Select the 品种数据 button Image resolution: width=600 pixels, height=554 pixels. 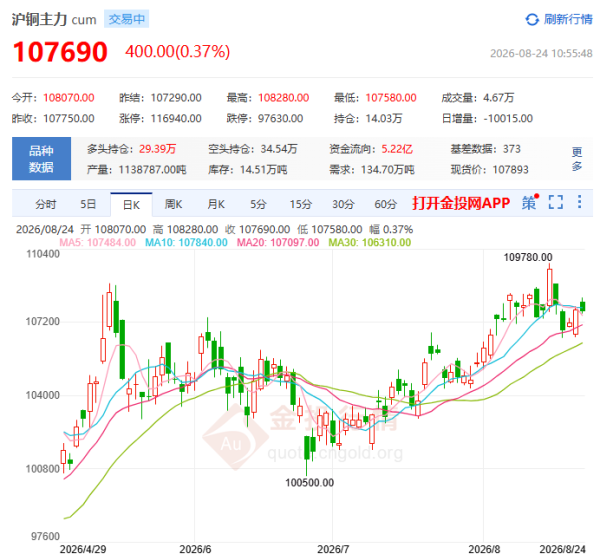[41, 159]
